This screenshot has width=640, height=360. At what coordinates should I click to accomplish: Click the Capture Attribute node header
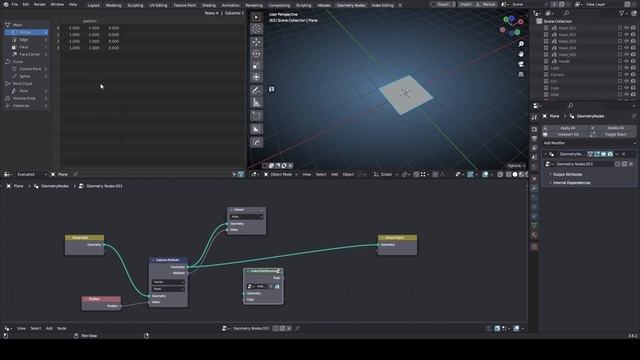coord(168,260)
